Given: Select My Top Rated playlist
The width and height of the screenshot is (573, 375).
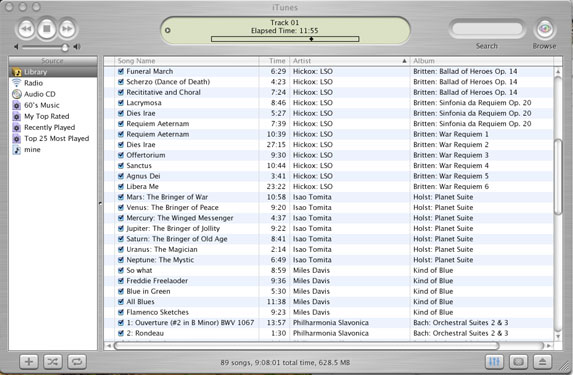Looking at the screenshot, I should (53, 116).
